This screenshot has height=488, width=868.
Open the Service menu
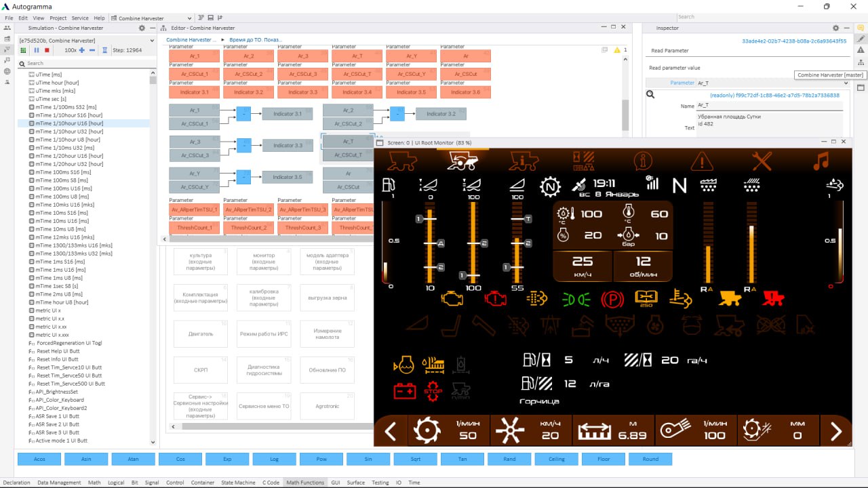79,18
